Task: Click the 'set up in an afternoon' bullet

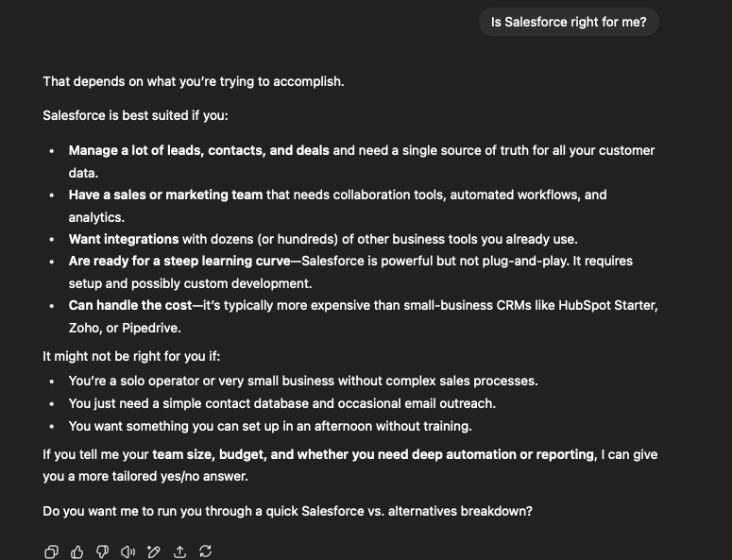Action: [269, 426]
